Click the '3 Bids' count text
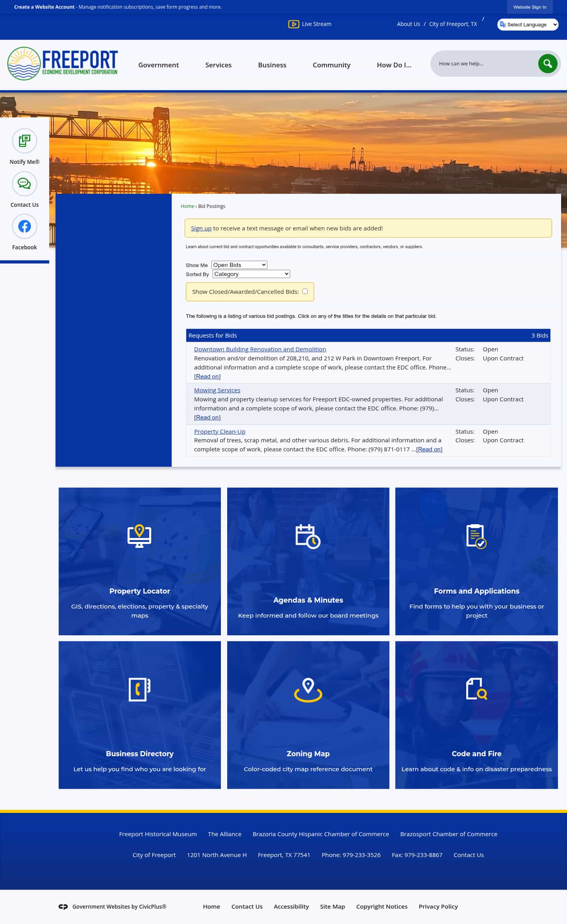Viewport: 567px width, 924px height. (x=539, y=335)
